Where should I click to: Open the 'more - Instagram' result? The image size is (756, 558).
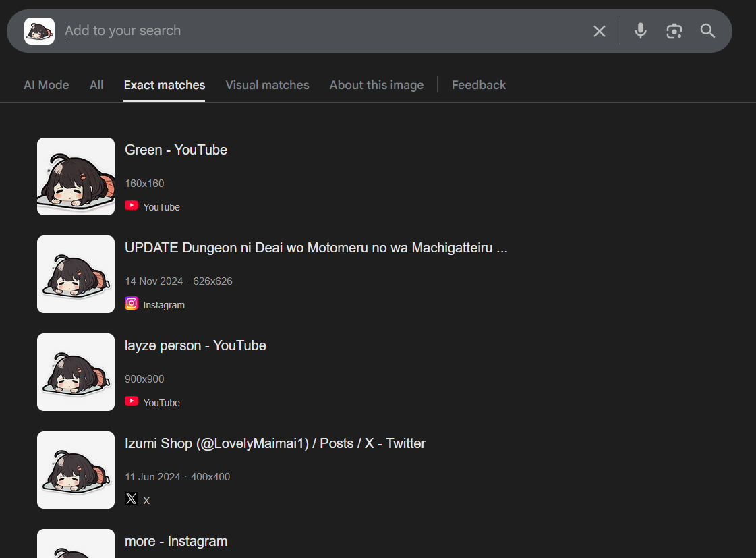click(x=176, y=542)
